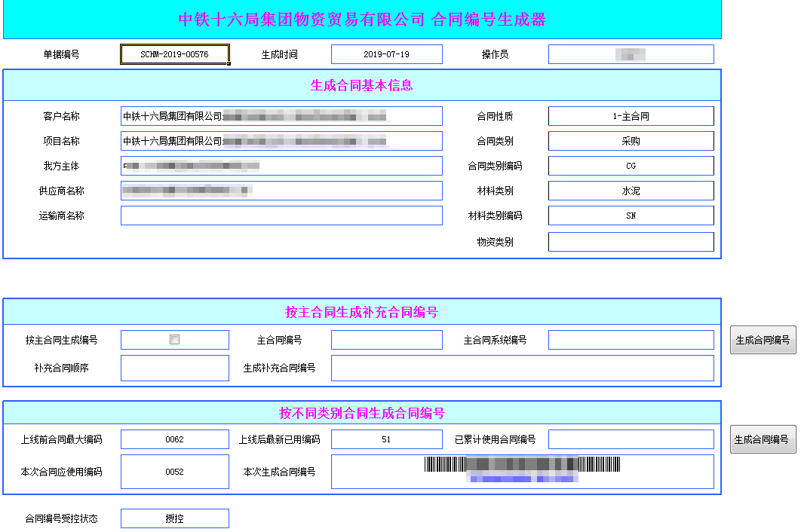
Task: Click the 按不同类别合同生成合同编号 section header
Action: (x=362, y=413)
